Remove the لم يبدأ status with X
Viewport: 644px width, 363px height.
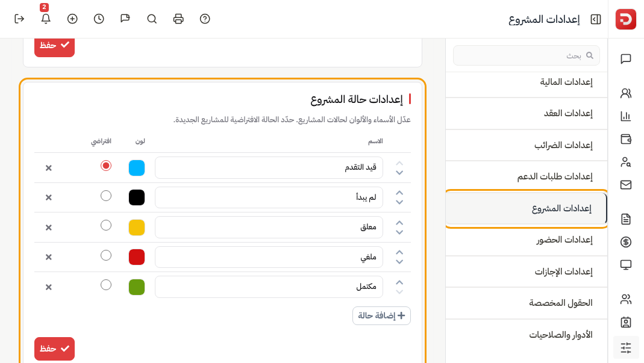pos(48,197)
